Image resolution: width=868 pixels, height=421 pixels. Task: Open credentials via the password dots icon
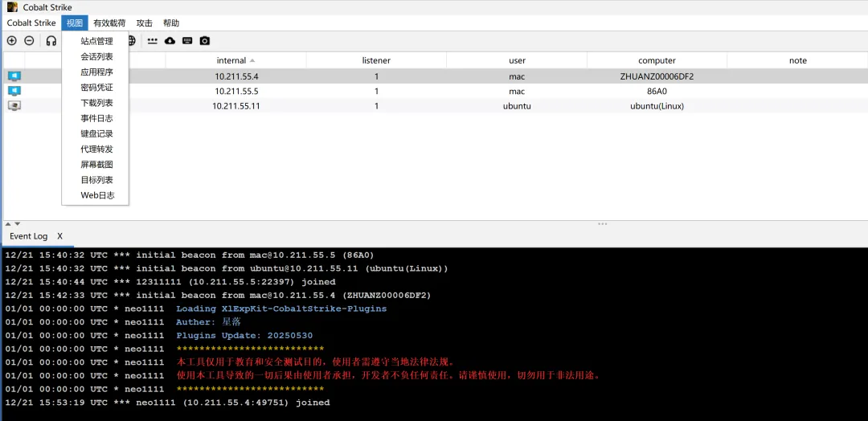click(152, 40)
